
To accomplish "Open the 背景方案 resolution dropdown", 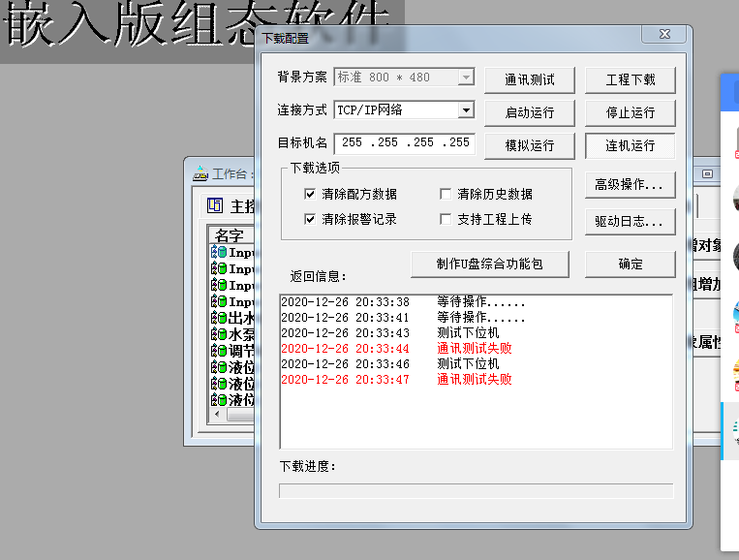I will tap(466, 78).
